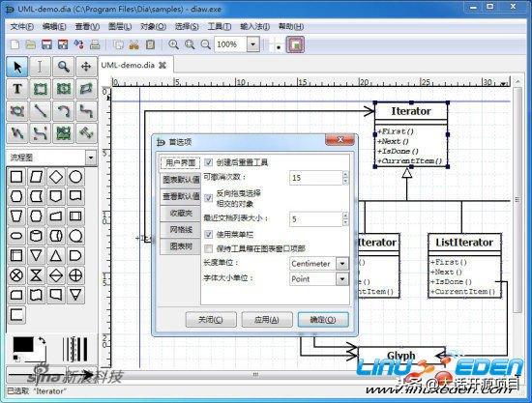Click the 应用(A) button
Screen dimensions: 532x403
267,320
